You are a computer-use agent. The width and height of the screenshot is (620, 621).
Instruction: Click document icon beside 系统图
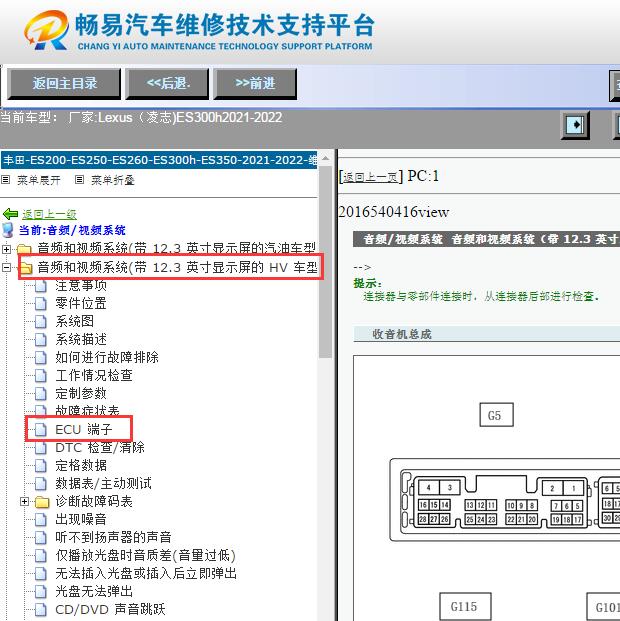[x=40, y=321]
